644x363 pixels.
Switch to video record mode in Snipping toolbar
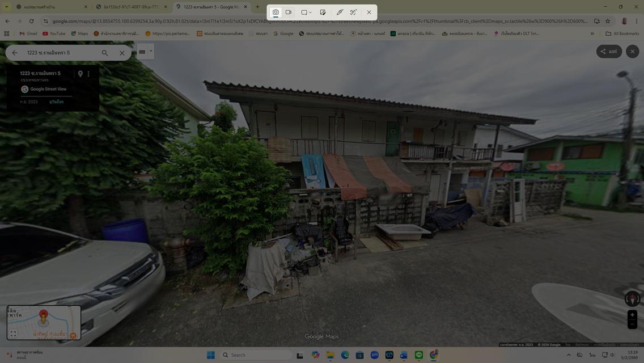289,12
